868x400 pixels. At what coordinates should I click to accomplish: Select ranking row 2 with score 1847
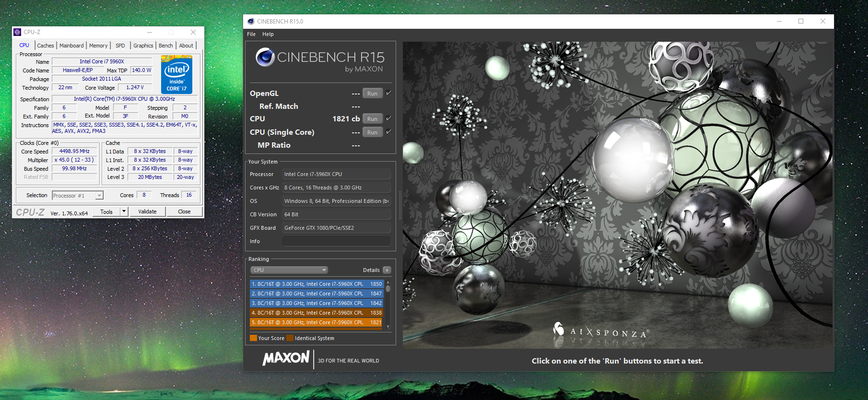pos(317,294)
